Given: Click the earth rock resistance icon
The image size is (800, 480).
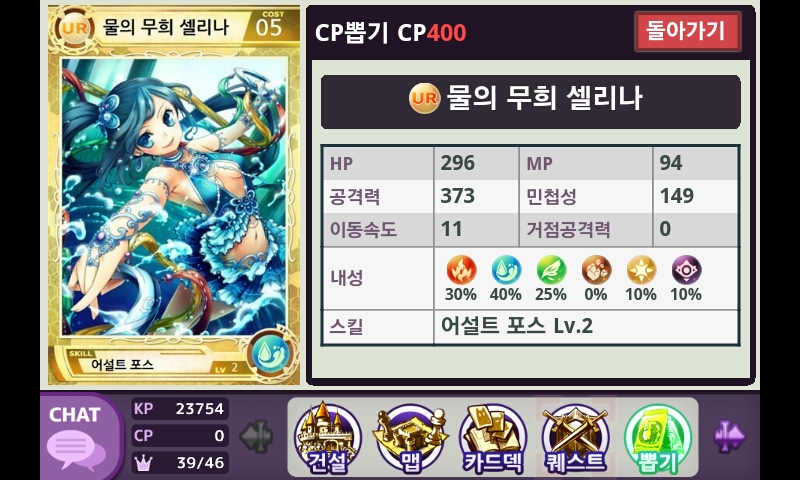Looking at the screenshot, I should (x=596, y=270).
